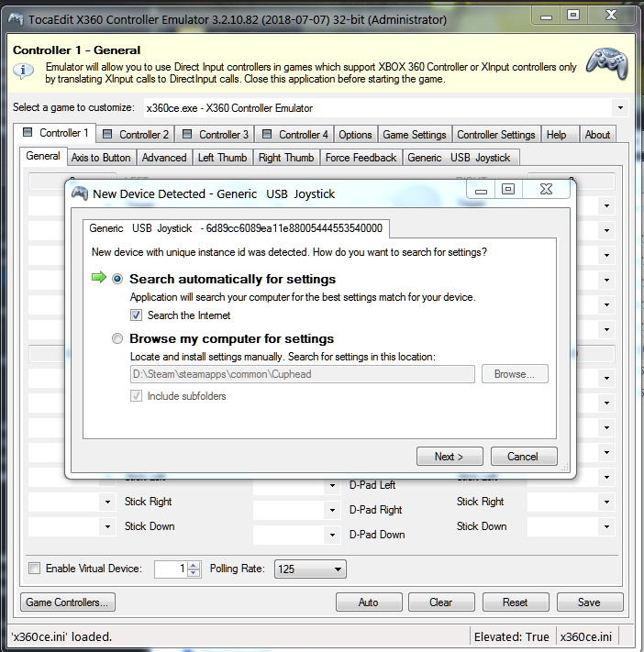The width and height of the screenshot is (644, 652).
Task: Open the Controller Settings tab
Action: pos(496,134)
